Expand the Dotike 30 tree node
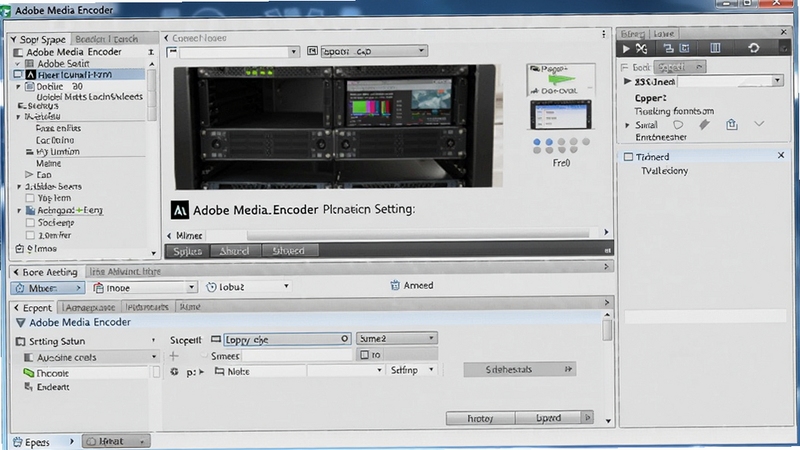800x450 pixels. click(x=18, y=87)
